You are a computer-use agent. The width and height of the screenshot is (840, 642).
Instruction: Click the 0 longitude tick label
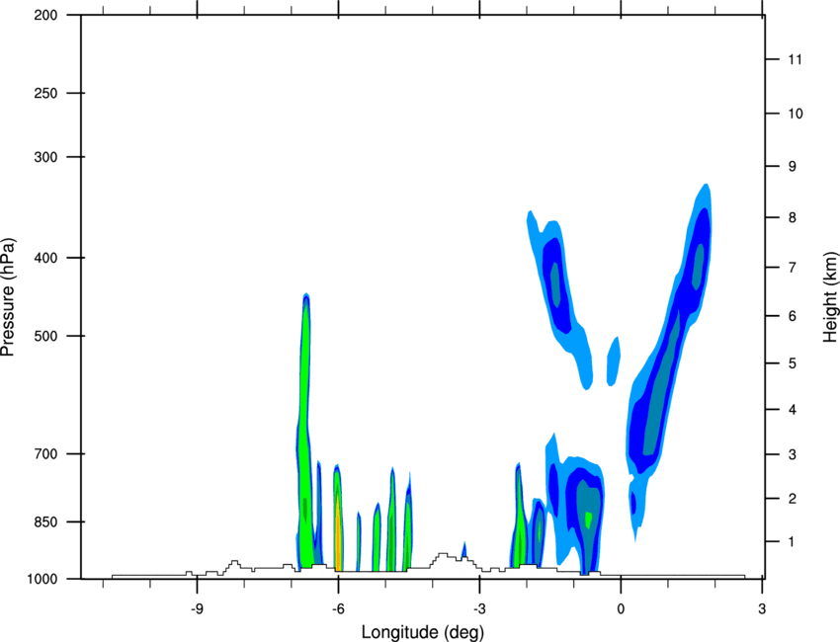pyautogui.click(x=621, y=609)
